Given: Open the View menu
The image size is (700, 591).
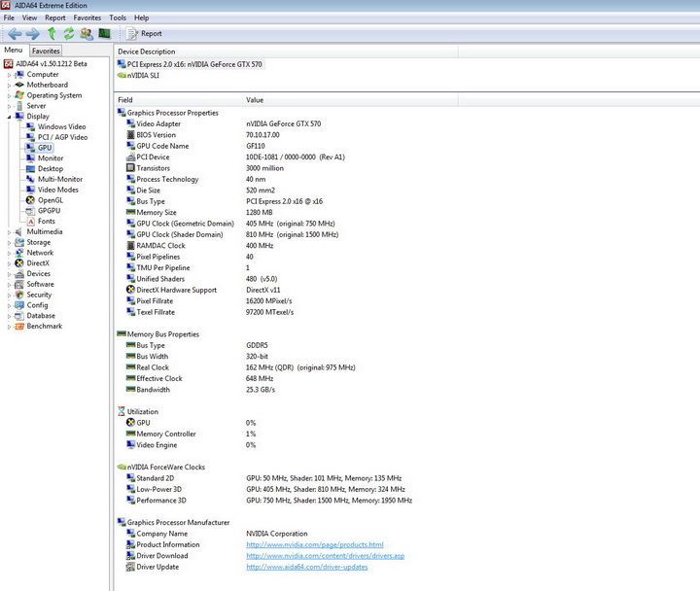Looking at the screenshot, I should point(29,17).
